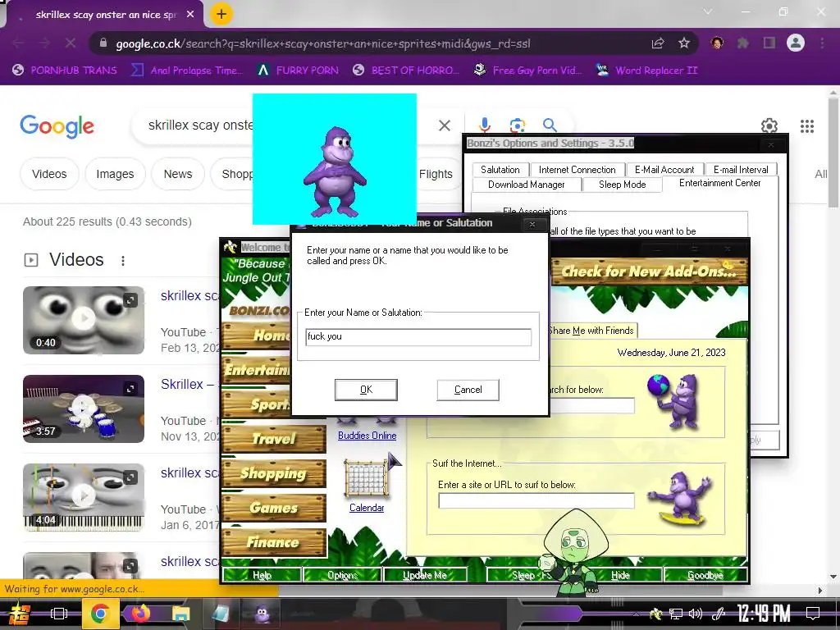
Task: Click the Buddies Online link
Action: (367, 436)
